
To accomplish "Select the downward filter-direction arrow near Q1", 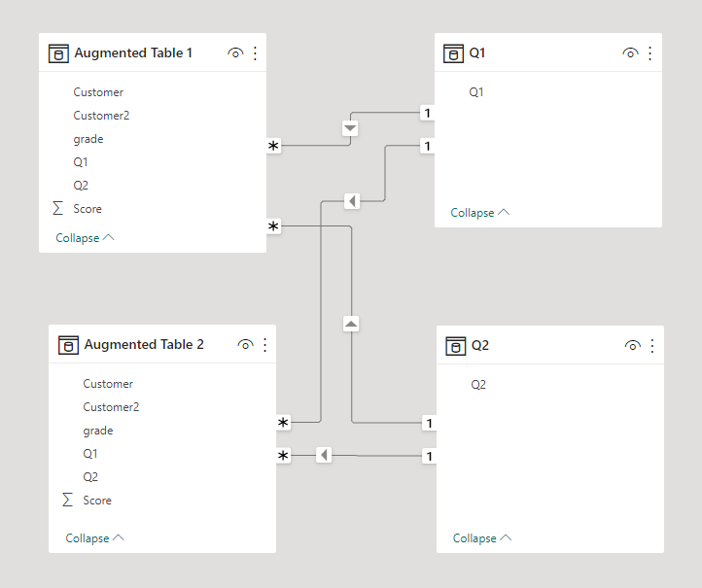I will (x=350, y=128).
